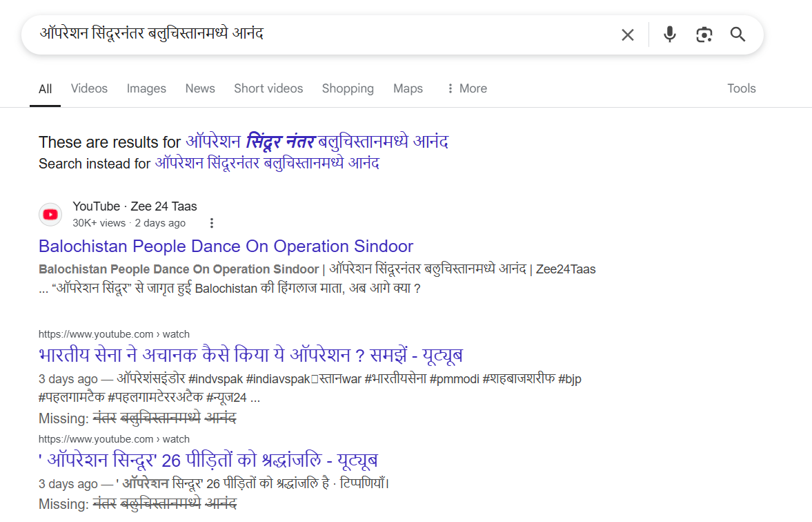Open the Short videos results section

click(268, 88)
